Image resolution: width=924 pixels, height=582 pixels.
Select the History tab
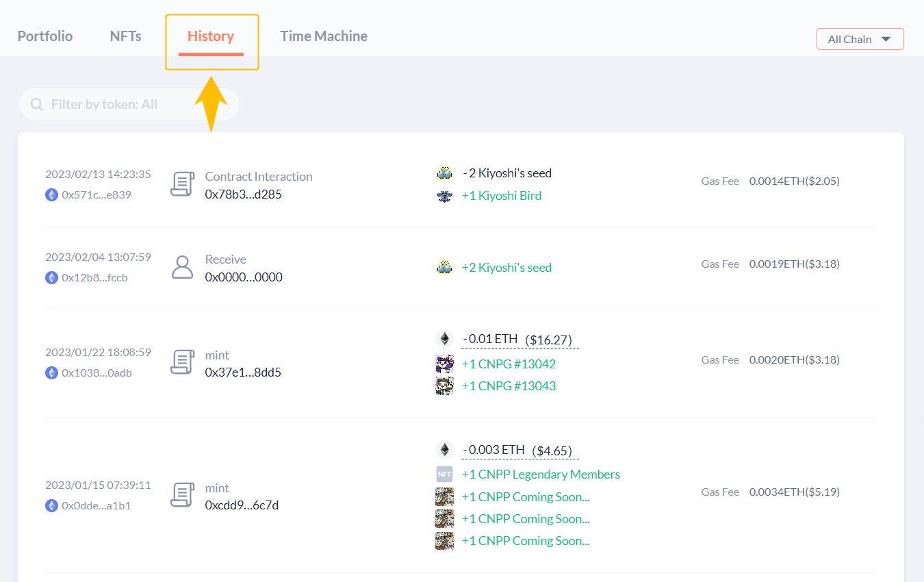coord(211,36)
